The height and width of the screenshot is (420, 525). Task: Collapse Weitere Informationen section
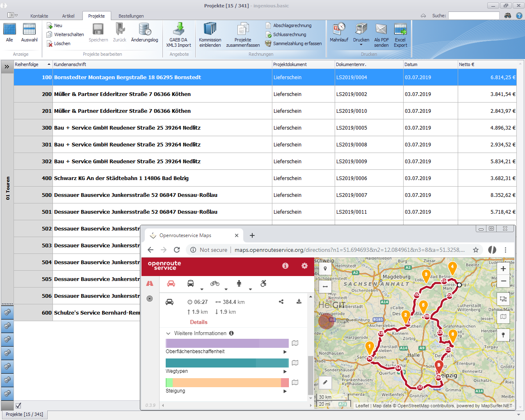click(168, 333)
